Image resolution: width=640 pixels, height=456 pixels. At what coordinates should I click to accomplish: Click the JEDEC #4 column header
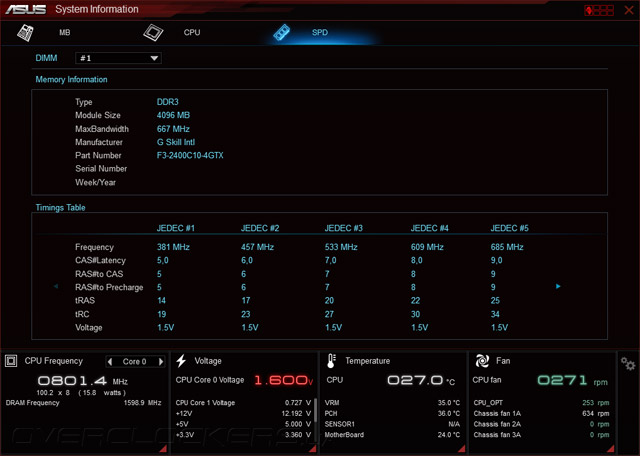429,228
